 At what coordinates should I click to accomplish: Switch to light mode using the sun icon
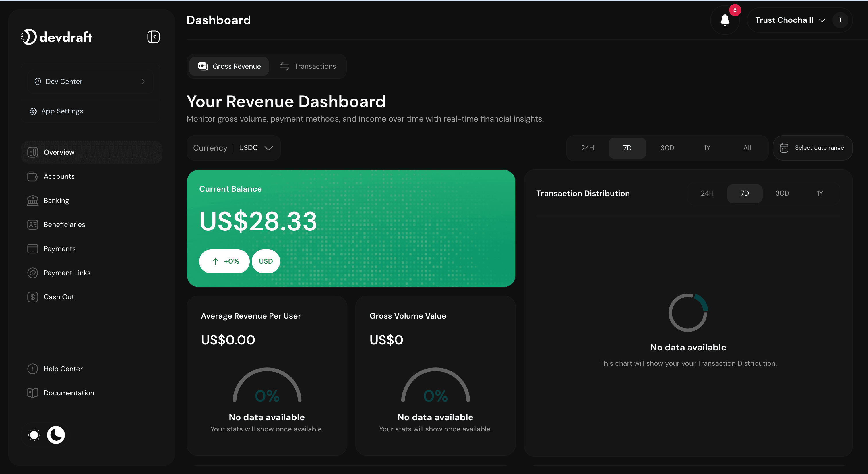(34, 435)
